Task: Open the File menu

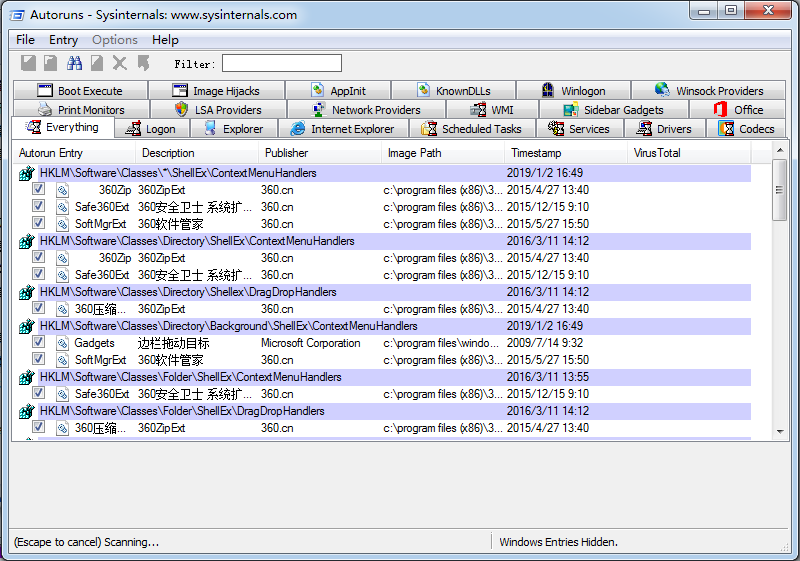Action: coord(25,40)
